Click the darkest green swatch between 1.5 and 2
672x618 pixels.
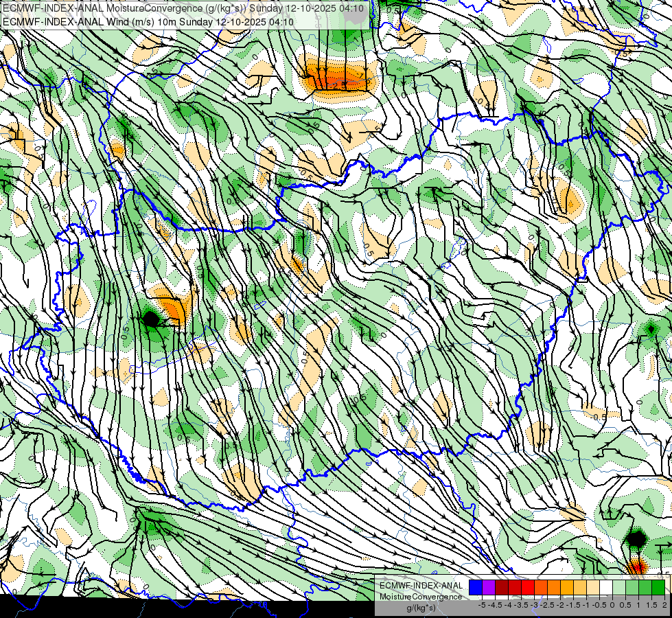(658, 588)
